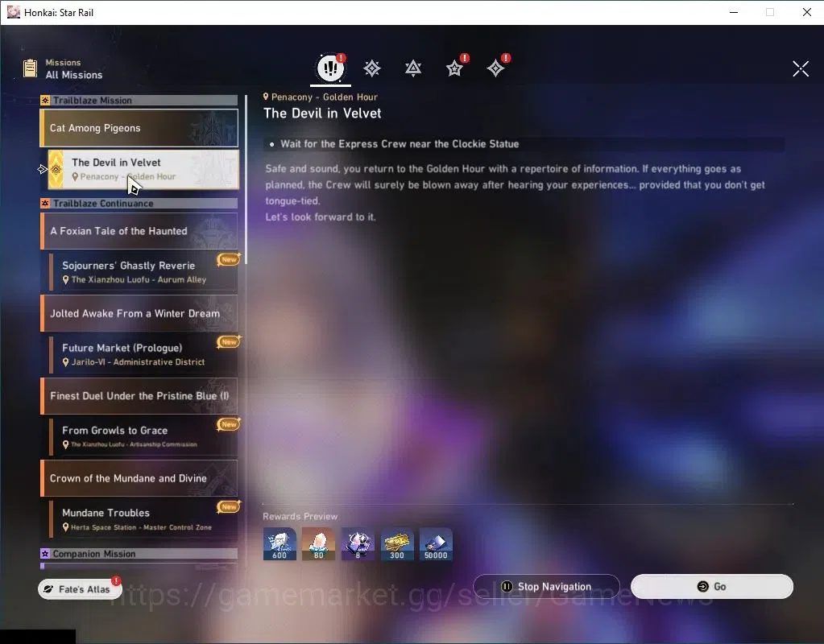The width and height of the screenshot is (824, 644).
Task: Click the tracking marker beside Devil in Velvet
Action: click(43, 169)
